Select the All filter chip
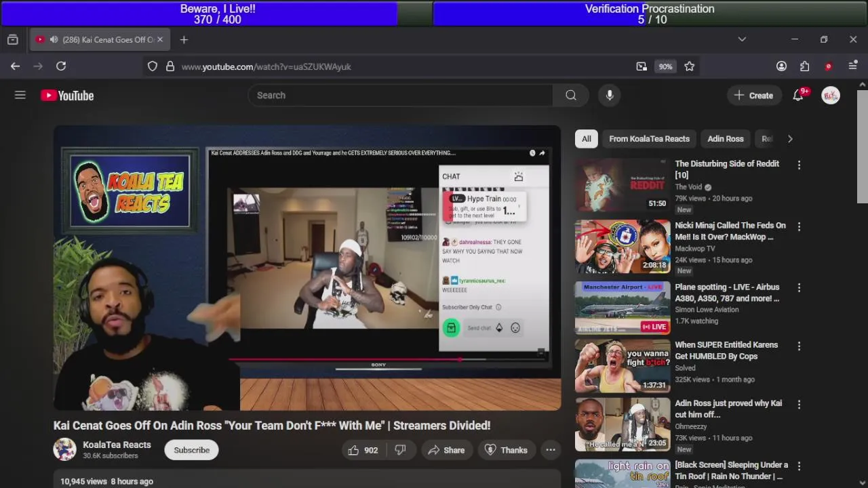868x488 pixels. pyautogui.click(x=586, y=139)
